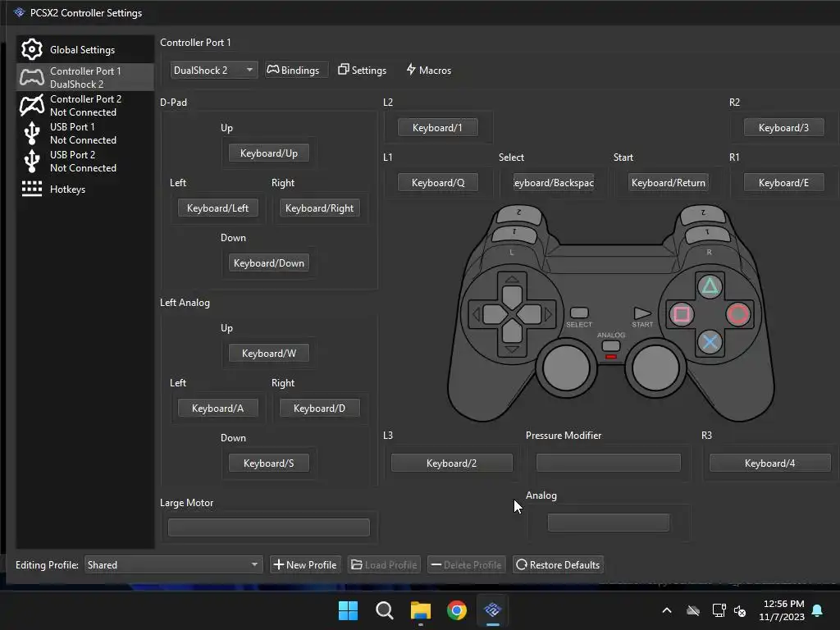The width and height of the screenshot is (840, 630).
Task: Click muted volume tray icon
Action: point(740,610)
